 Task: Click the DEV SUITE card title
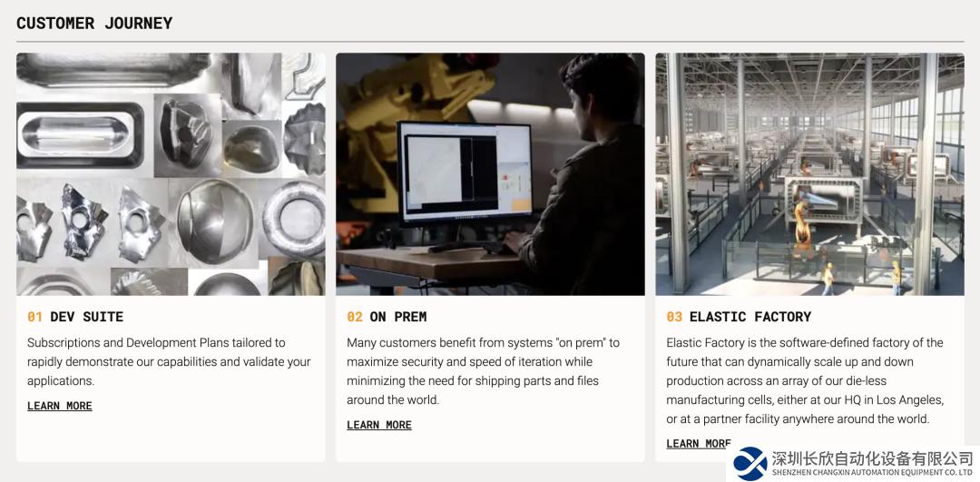pos(87,317)
